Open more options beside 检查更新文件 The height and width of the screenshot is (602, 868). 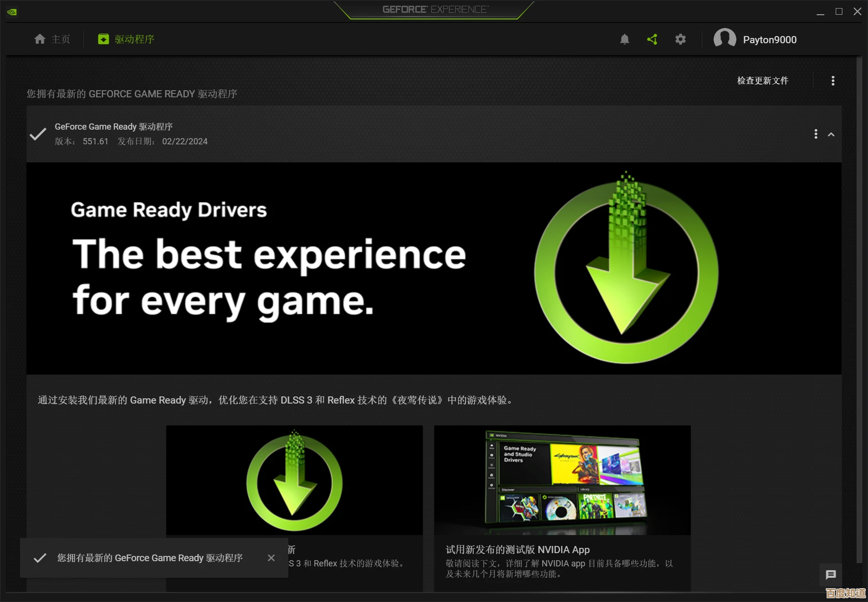pos(832,81)
